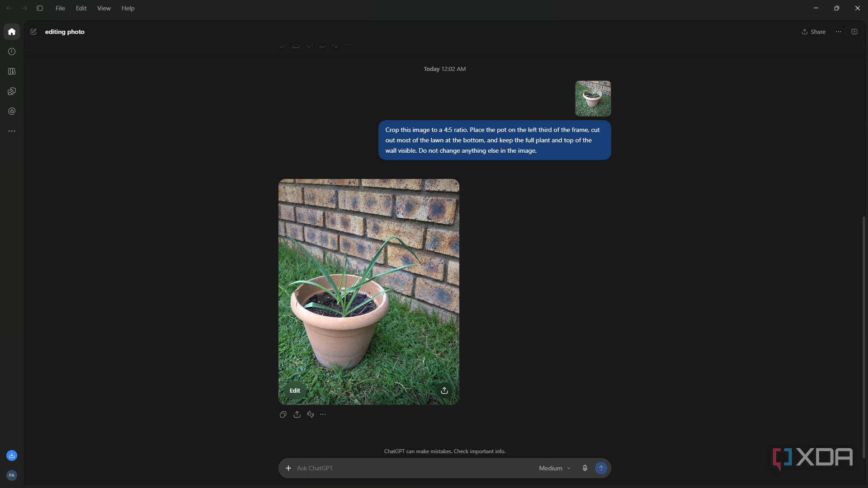Open the View menu
The image size is (868, 488).
click(104, 8)
